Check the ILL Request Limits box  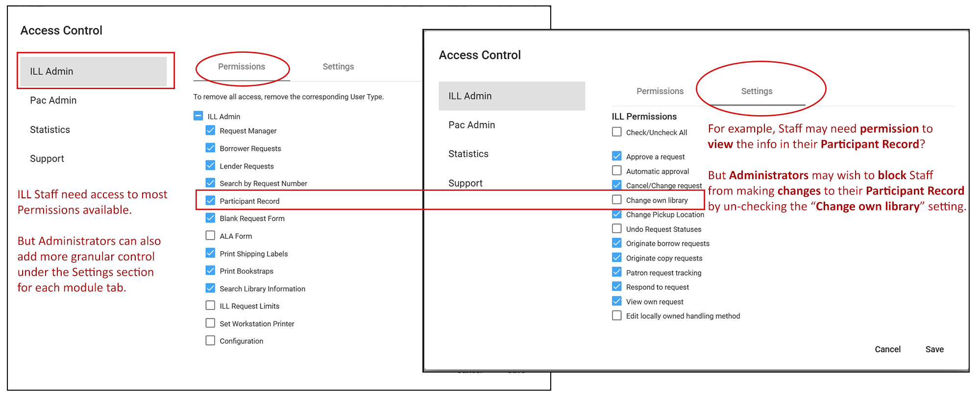211,306
